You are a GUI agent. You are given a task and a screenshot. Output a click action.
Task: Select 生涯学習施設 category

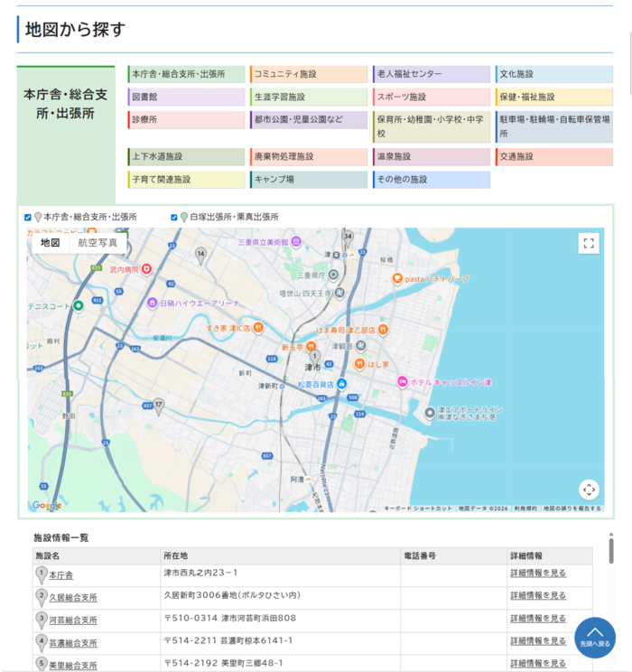pos(309,97)
